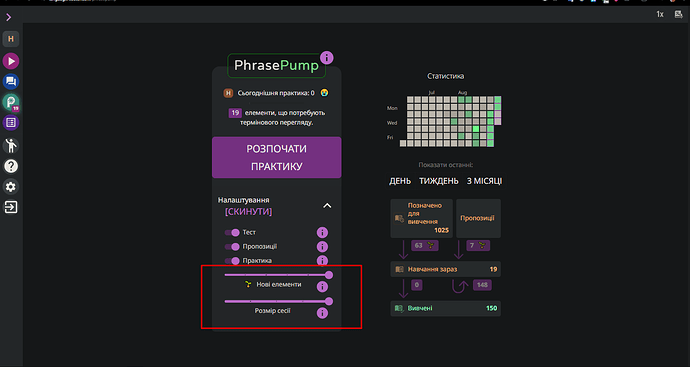The height and width of the screenshot is (367, 690).
Task: Toggle the Практика switch
Action: (232, 261)
